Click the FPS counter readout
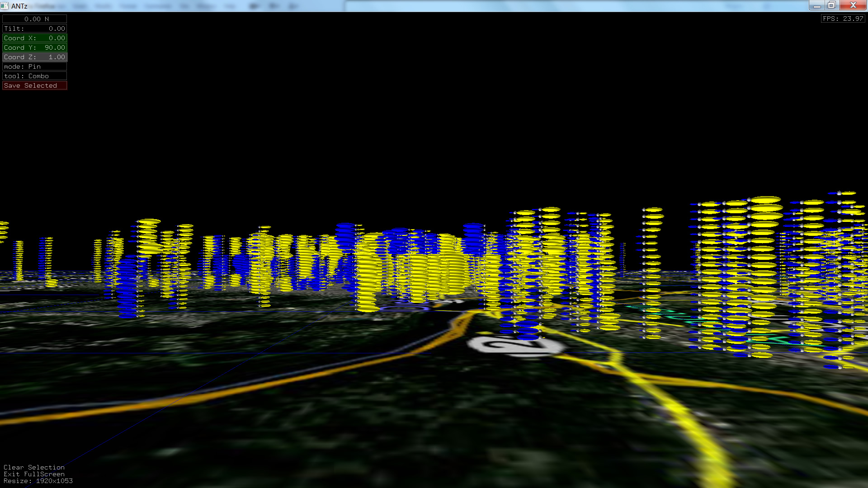 [x=843, y=19]
